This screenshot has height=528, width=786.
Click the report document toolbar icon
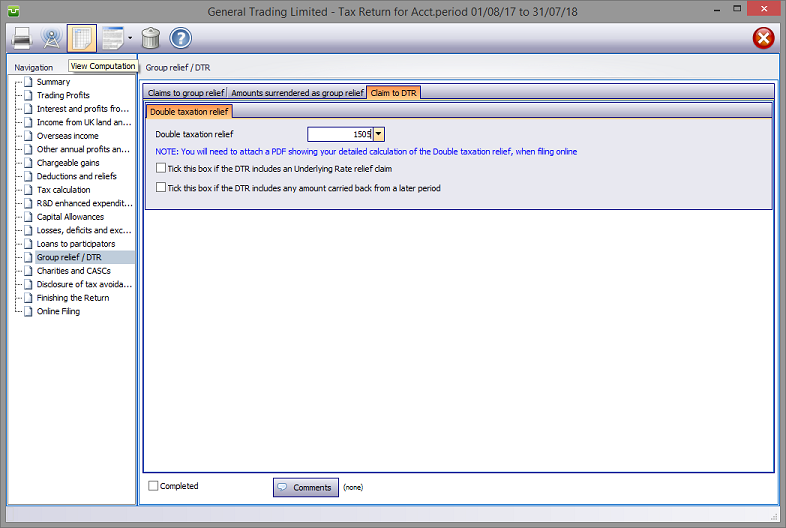(113, 38)
